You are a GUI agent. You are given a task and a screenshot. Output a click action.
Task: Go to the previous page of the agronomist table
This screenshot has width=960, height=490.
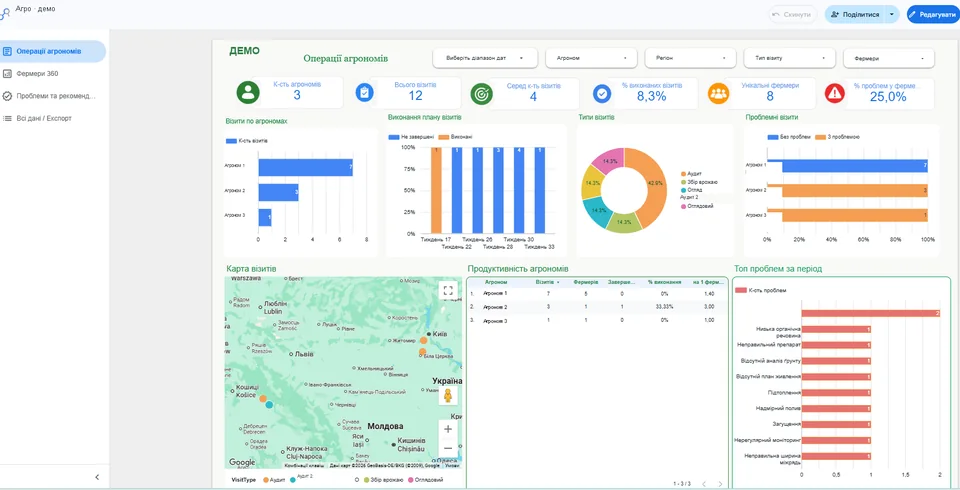[x=703, y=484]
